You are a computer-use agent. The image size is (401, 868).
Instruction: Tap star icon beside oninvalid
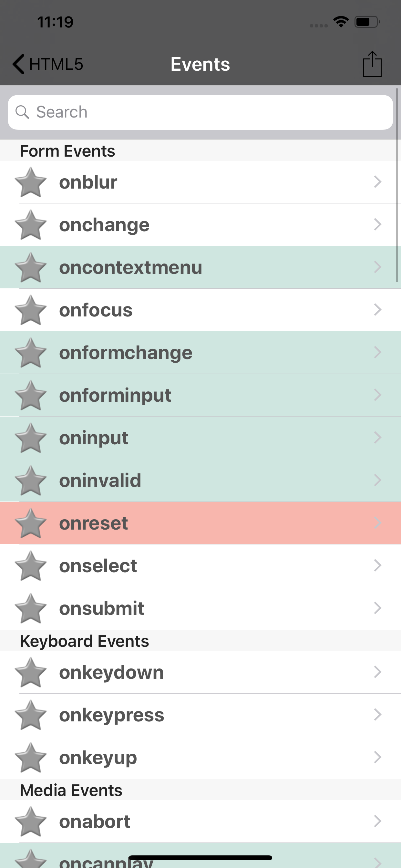(x=31, y=480)
